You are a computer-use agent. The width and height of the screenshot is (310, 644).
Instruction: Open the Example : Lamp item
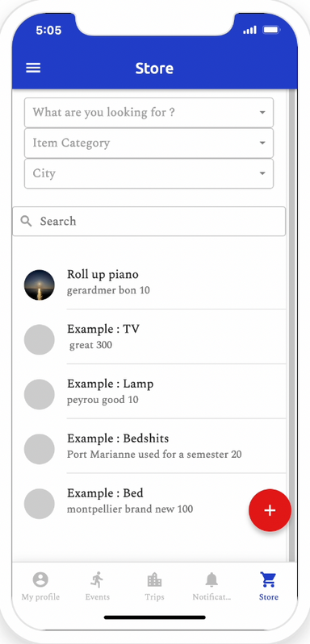149,392
